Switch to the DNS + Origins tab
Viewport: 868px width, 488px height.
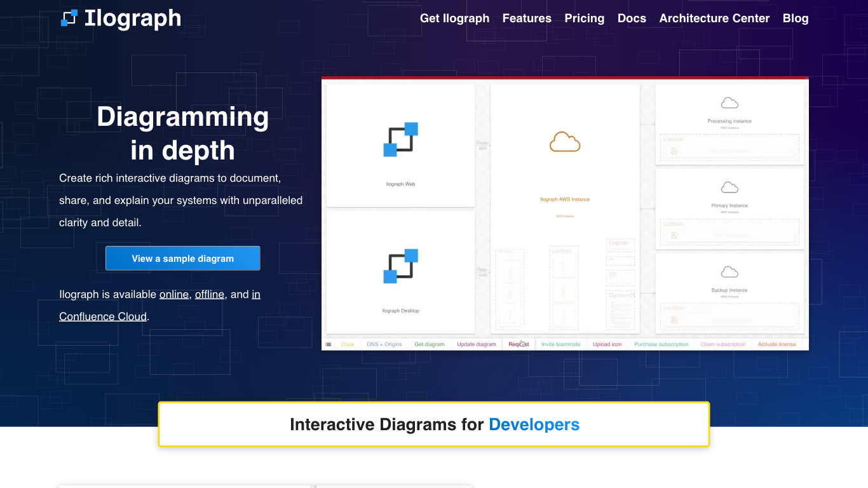pos(384,344)
